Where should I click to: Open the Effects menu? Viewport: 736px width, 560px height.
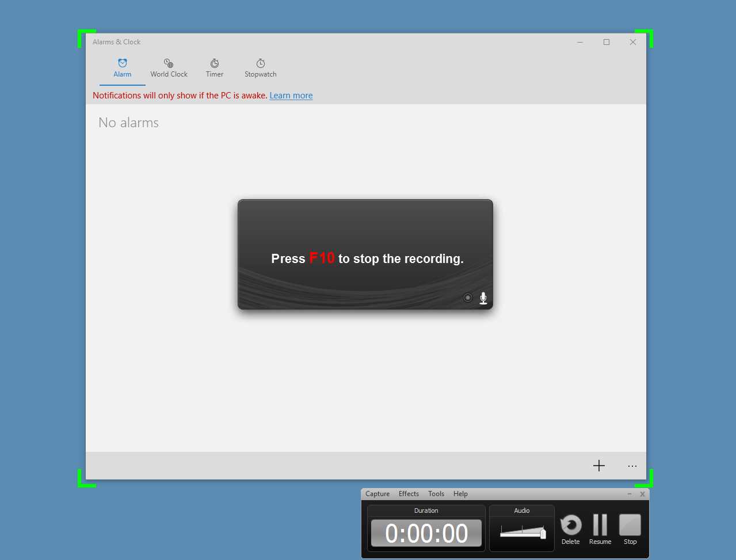(x=408, y=493)
